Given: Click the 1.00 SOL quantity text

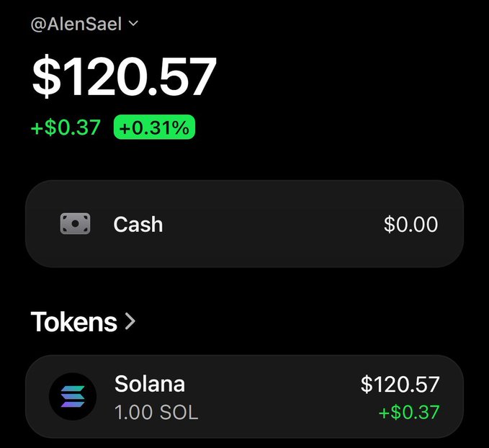Looking at the screenshot, I should [156, 413].
